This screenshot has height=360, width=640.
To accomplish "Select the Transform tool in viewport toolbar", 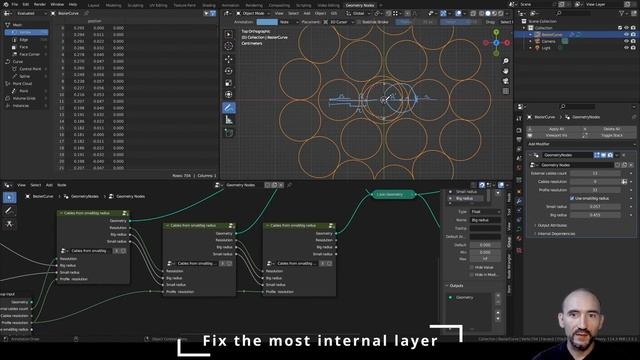I will point(229,95).
